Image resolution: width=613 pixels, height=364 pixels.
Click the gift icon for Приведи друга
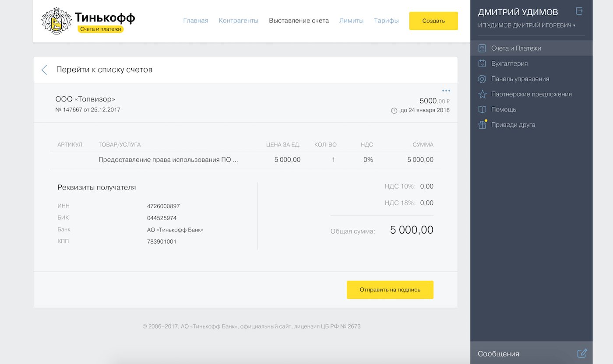coord(482,125)
